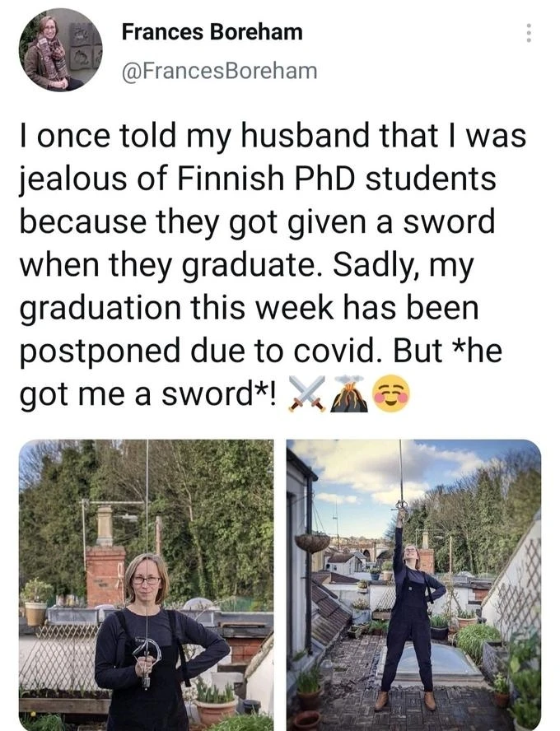Click the hanging basket in right photo
The image size is (560, 731).
[313, 542]
